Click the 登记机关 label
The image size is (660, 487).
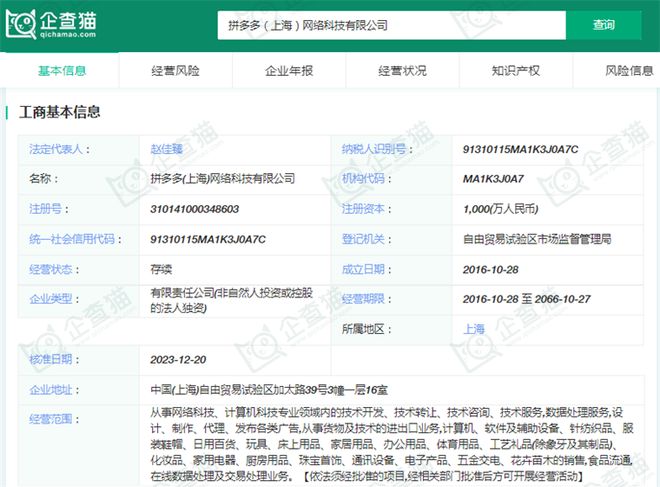click(x=363, y=239)
